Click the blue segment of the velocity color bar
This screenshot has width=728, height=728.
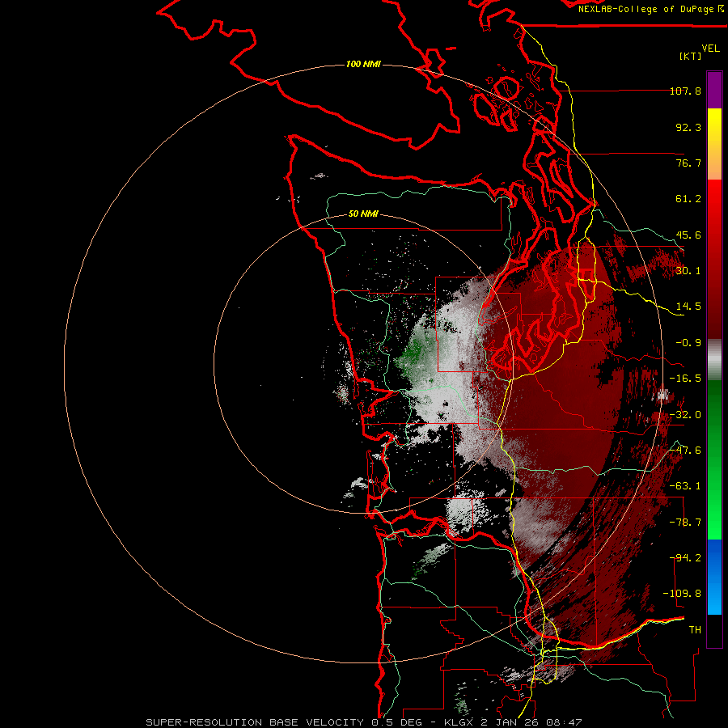point(714,577)
